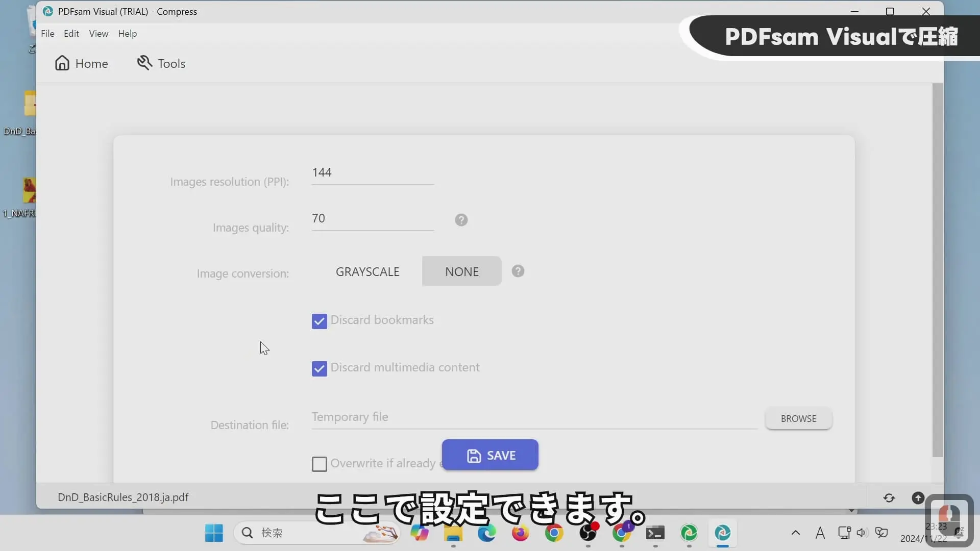Click the refresh/reload icon in status bar
The width and height of the screenshot is (980, 551).
point(889,497)
